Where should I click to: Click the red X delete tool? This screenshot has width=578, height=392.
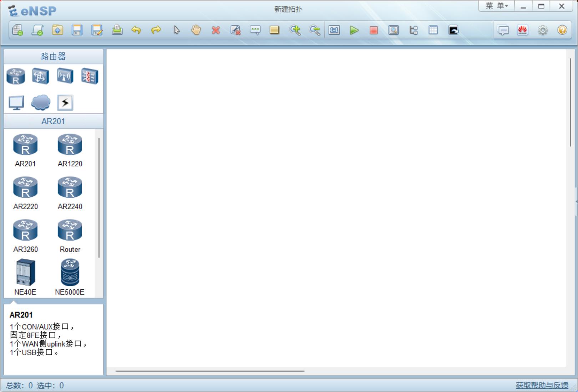(x=216, y=30)
